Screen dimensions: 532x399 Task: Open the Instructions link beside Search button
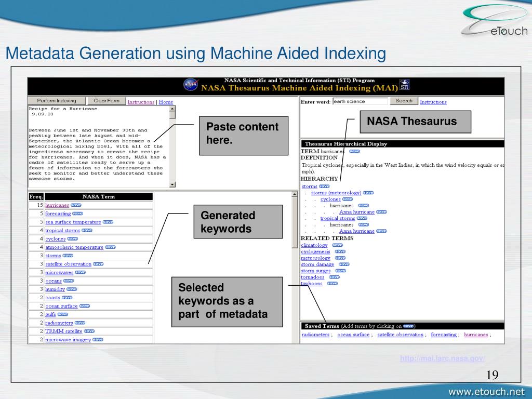[433, 102]
